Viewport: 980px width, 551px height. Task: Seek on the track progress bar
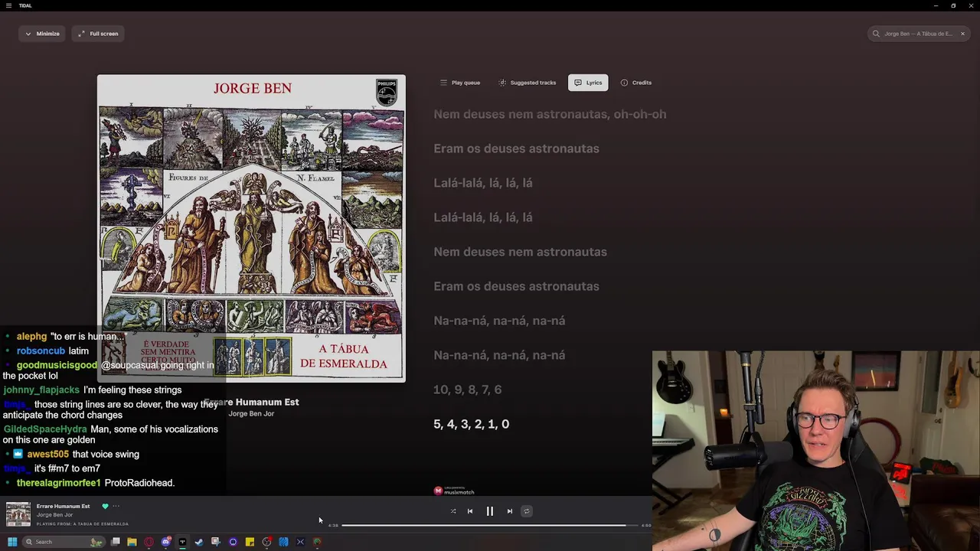[489, 525]
